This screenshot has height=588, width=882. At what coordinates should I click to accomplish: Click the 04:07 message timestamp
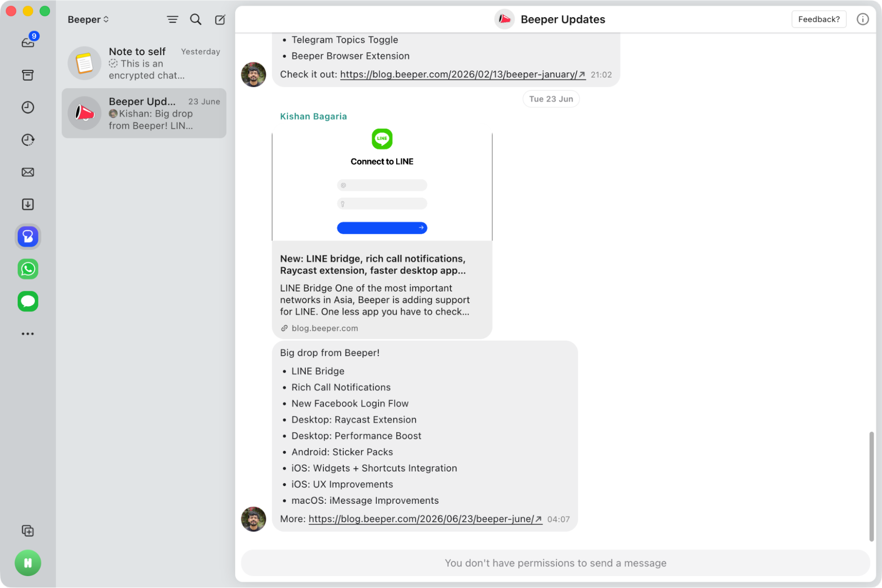tap(558, 519)
